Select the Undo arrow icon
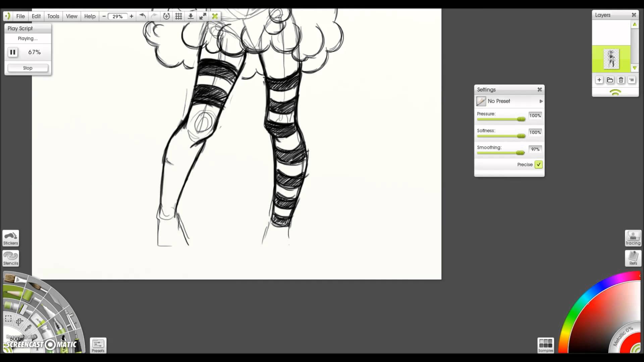The width and height of the screenshot is (644, 362). [142, 16]
